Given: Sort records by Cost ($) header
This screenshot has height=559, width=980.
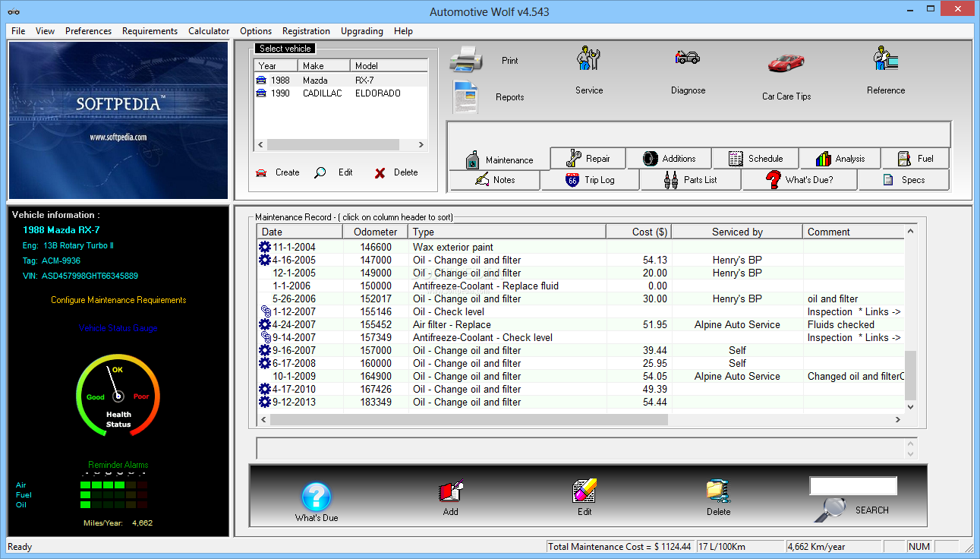Looking at the screenshot, I should pyautogui.click(x=638, y=232).
